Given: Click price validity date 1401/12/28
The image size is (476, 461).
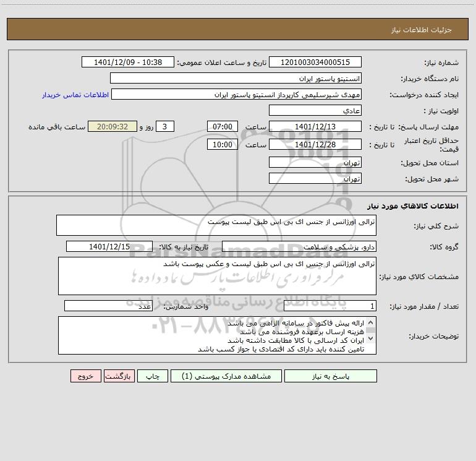Looking at the screenshot, I should pos(315,144).
